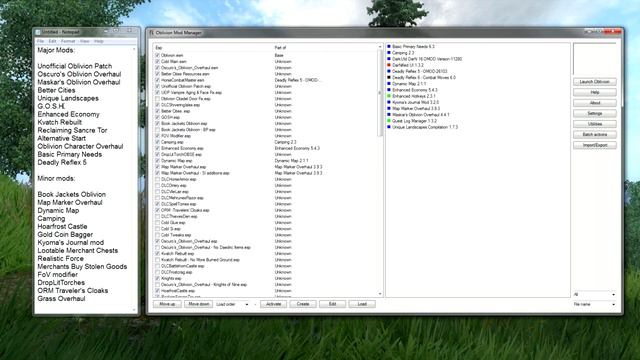This screenshot has height=360, width=640.
Task: Click the red status square beside Darkified UI
Action: coord(389,65)
